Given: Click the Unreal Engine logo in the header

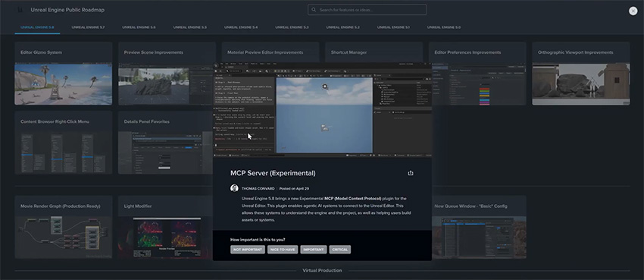Looking at the screenshot, I should 20,9.
